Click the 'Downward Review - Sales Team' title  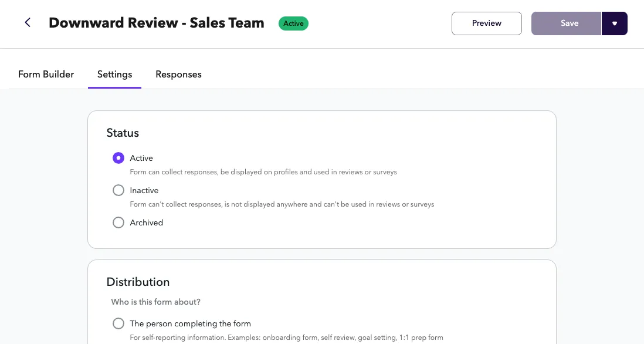tap(157, 23)
